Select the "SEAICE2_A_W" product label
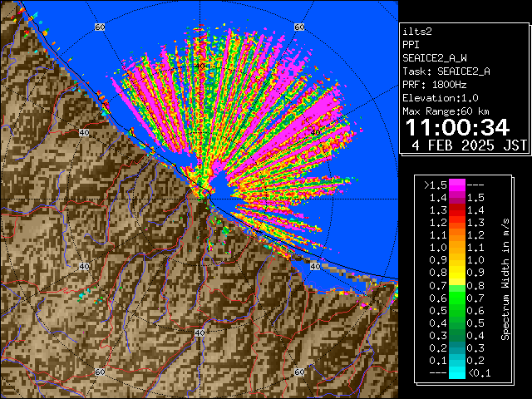The width and height of the screenshot is (532, 399). click(435, 58)
